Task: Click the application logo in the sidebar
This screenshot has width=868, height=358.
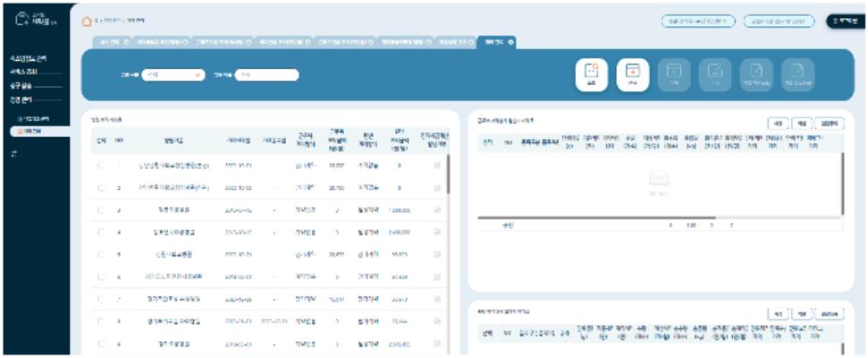Action: click(36, 21)
